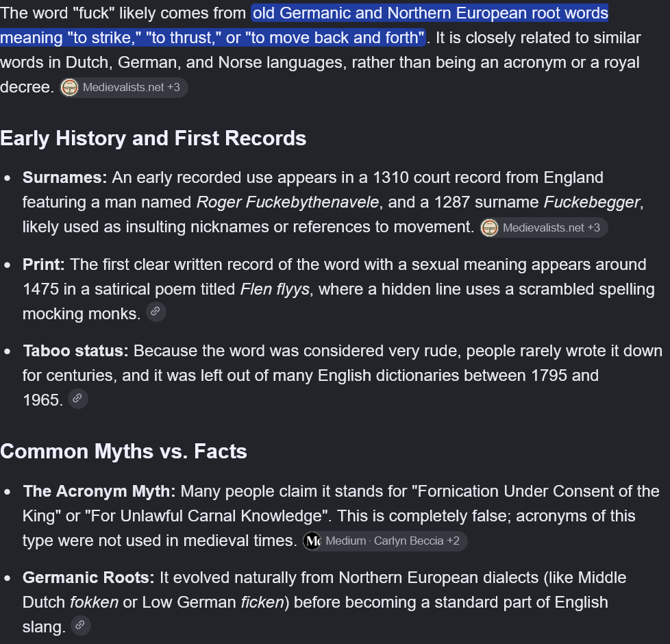Viewport: 670px width, 644px height.
Task: Click the italic Dutch word "fokken"
Action: [x=94, y=602]
